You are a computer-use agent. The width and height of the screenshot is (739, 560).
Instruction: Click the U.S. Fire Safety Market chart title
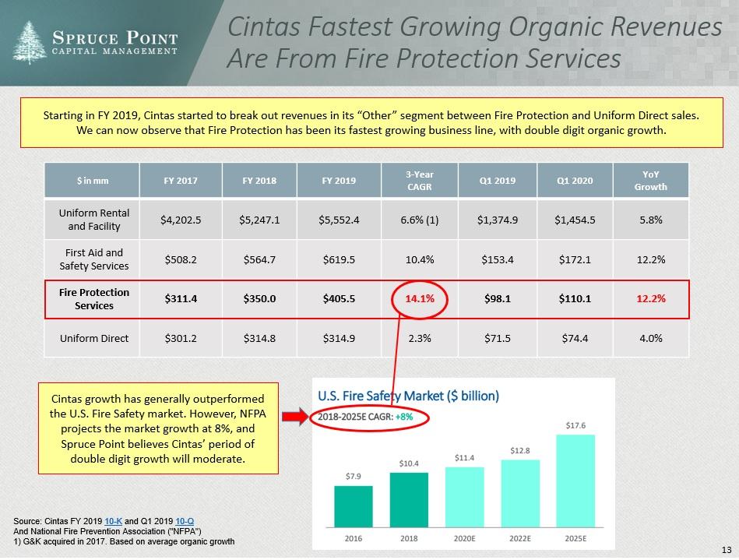[x=408, y=396]
